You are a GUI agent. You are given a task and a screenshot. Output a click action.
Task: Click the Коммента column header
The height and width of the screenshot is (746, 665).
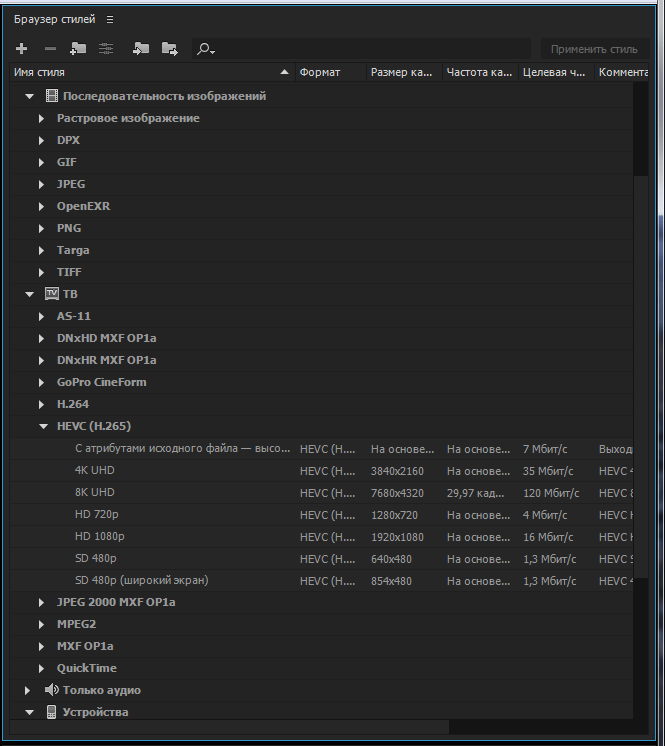click(x=622, y=72)
